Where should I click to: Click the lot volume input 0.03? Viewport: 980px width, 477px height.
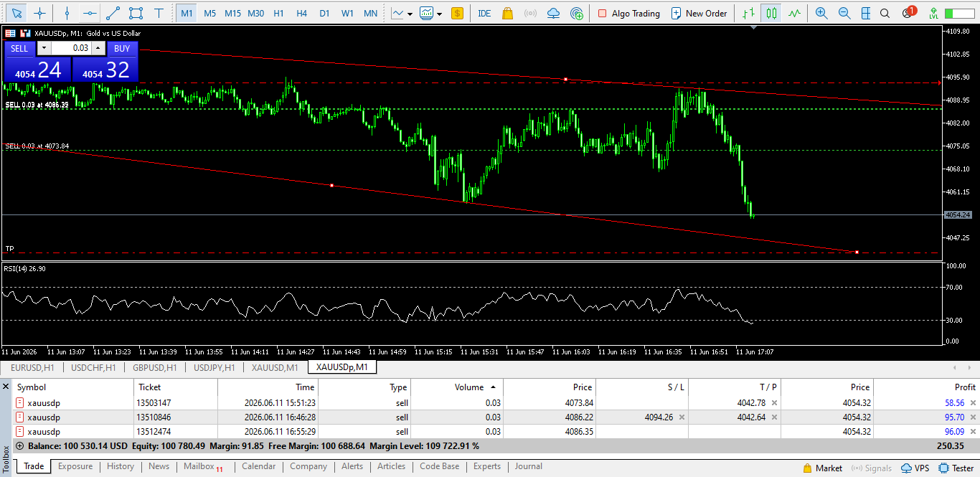72,48
